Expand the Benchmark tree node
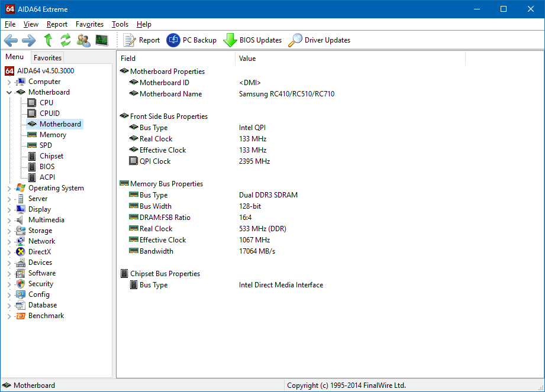This screenshot has width=545, height=392. 9,316
